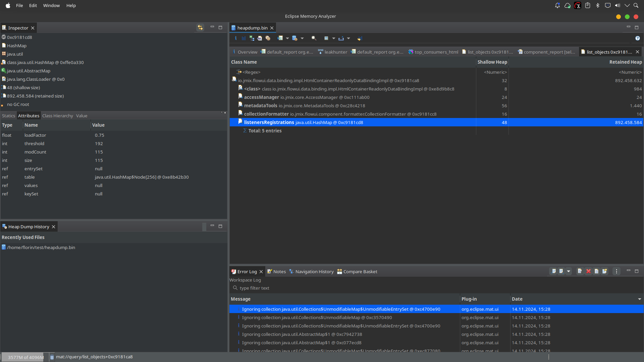
Task: Open the Error Log view menu (three dots)
Action: pos(616,271)
